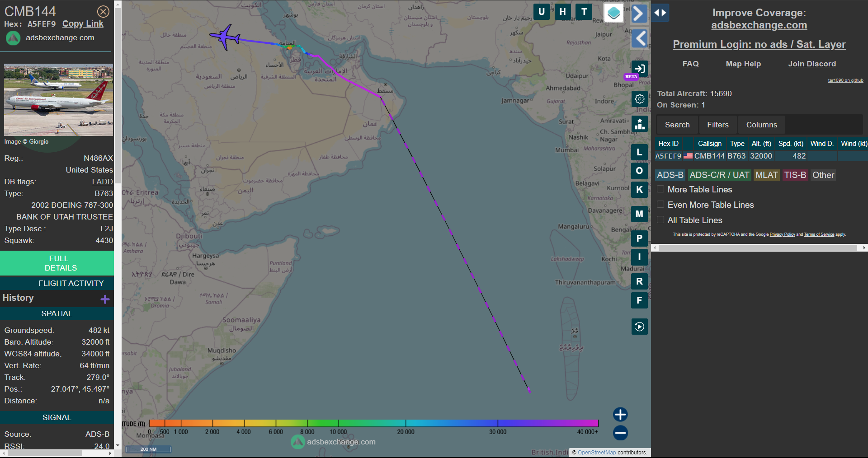Viewport: 868px width, 458px height.
Task: Select the CMB144 row in aircraft table
Action: point(761,156)
